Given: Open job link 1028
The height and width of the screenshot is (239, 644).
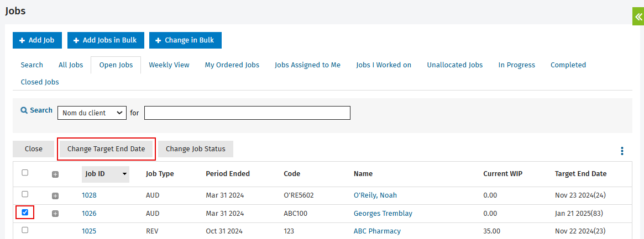Looking at the screenshot, I should [89, 195].
